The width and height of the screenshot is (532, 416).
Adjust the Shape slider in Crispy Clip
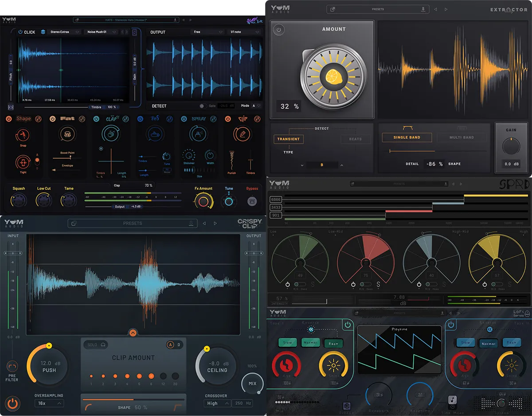[x=133, y=399]
